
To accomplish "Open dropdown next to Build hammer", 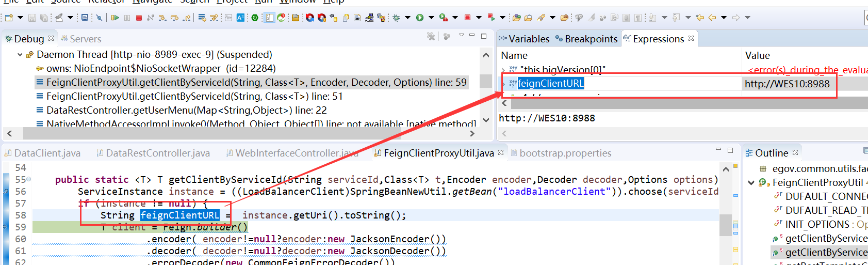I will tap(70, 18).
